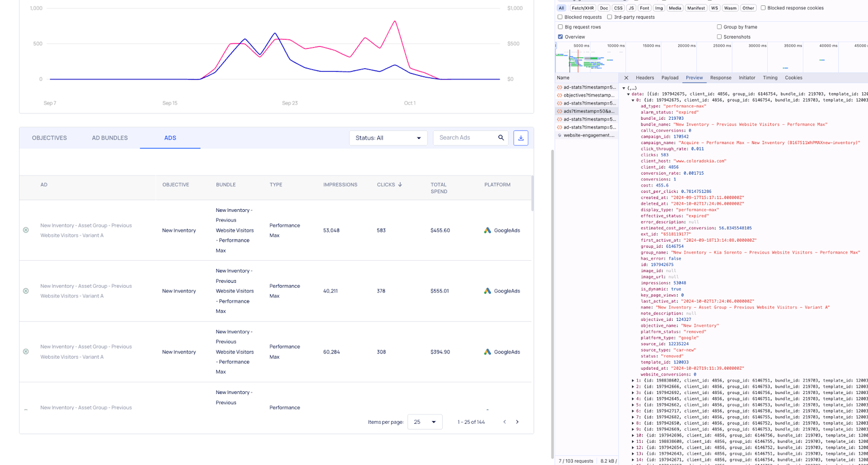Viewport: 868px width, 465px height.
Task: Select the Fetch/XHR filter button
Action: (583, 8)
